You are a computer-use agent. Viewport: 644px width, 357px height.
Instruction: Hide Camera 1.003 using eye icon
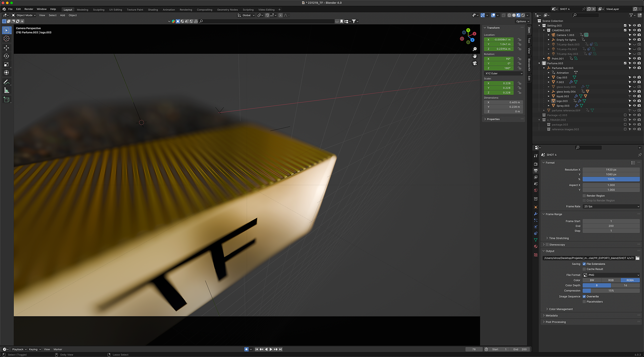pos(634,35)
